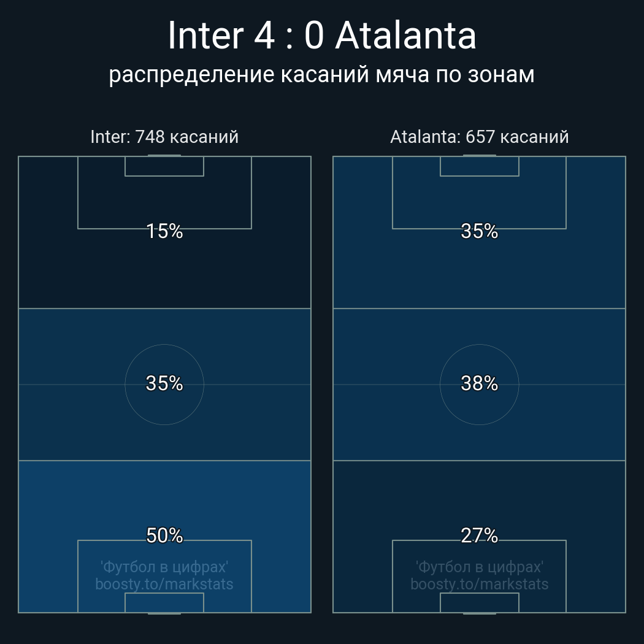
Task: Open boosty.to/markstats link on Inter pitch
Action: pos(164,584)
